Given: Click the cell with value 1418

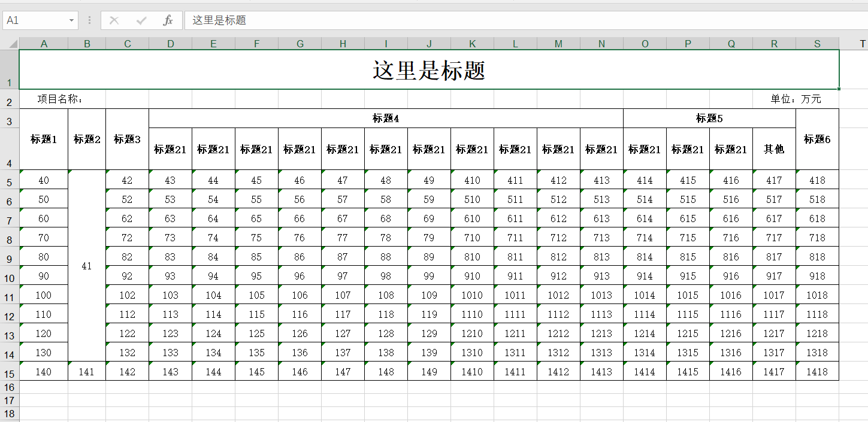Looking at the screenshot, I should click(x=818, y=371).
